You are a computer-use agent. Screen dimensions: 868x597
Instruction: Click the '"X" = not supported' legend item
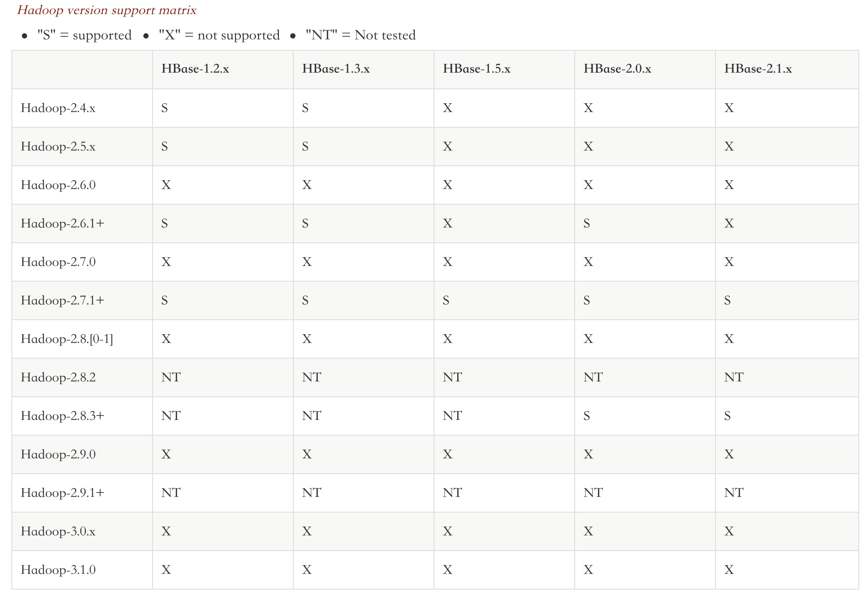pos(219,35)
